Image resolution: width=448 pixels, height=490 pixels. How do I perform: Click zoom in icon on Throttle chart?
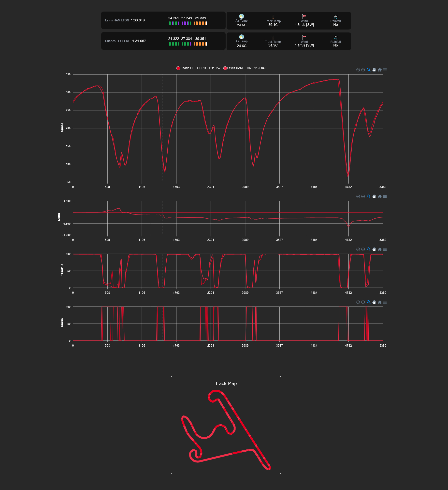tap(358, 249)
